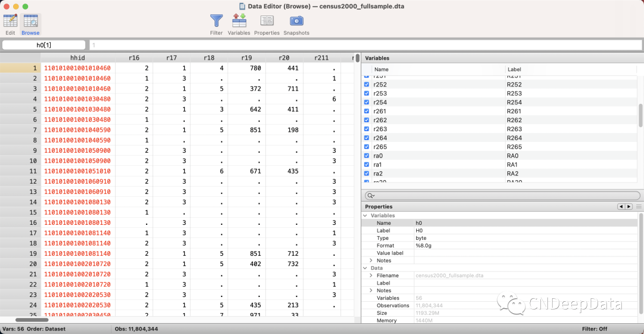Sort variables by the Name column header
This screenshot has width=644, height=334.
[438, 69]
